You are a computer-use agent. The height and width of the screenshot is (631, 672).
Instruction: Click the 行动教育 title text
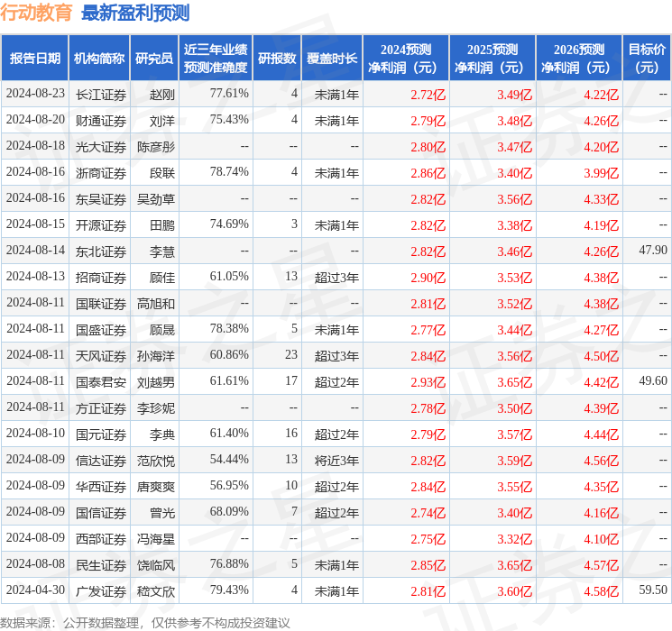[x=36, y=13]
